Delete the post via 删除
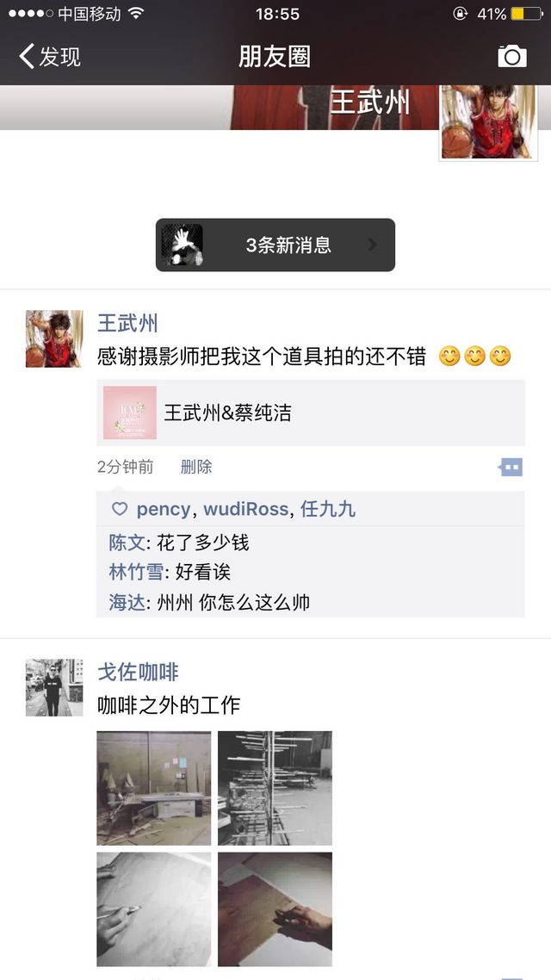 (x=196, y=467)
